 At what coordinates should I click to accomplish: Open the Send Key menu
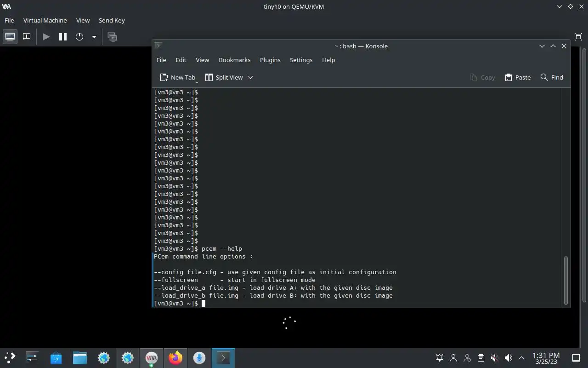pyautogui.click(x=112, y=20)
